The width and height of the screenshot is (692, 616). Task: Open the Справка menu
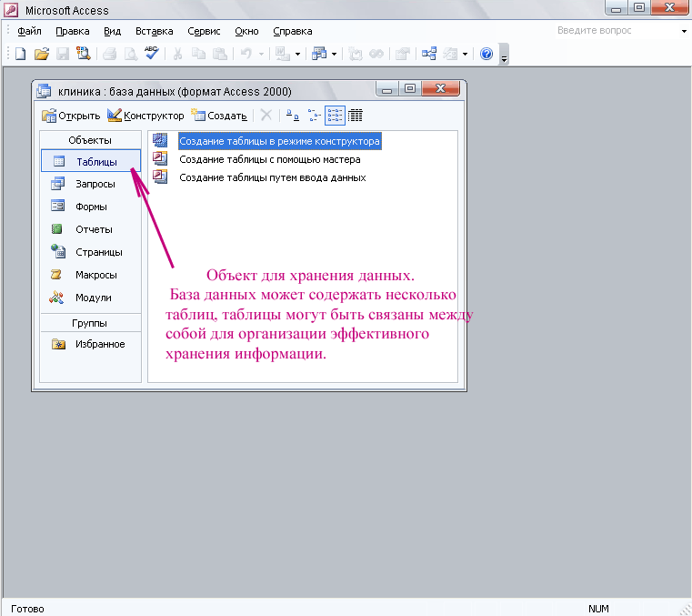click(293, 31)
